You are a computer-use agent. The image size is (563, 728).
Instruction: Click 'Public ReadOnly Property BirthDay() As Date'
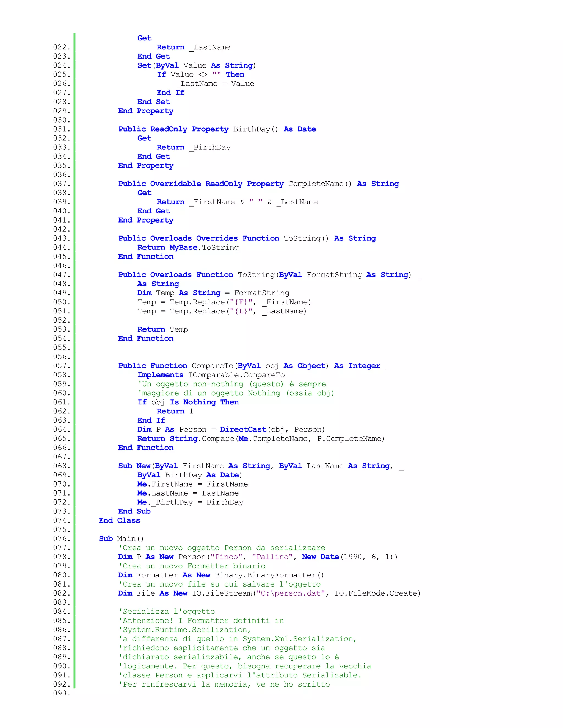coord(217,129)
